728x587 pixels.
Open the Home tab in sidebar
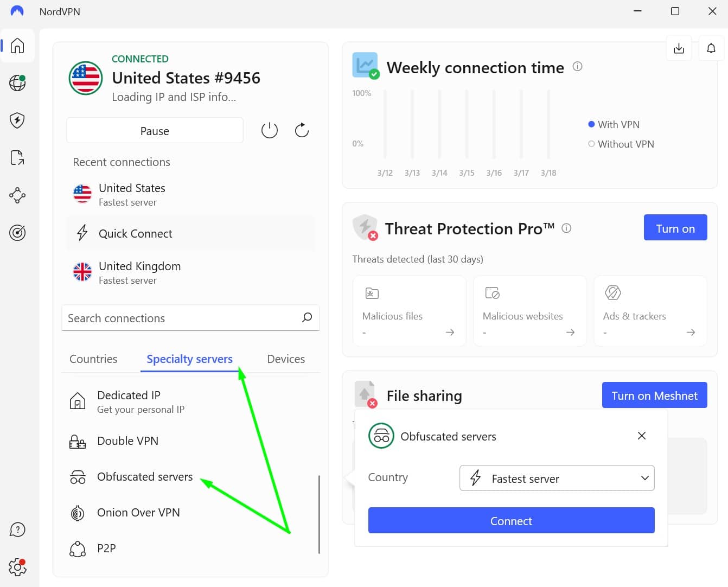(17, 46)
